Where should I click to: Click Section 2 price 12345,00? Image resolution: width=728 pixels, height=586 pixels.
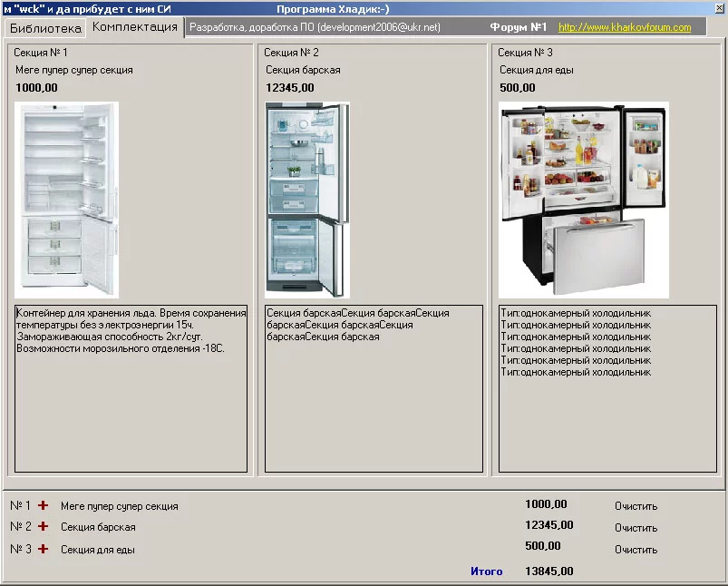[x=290, y=88]
